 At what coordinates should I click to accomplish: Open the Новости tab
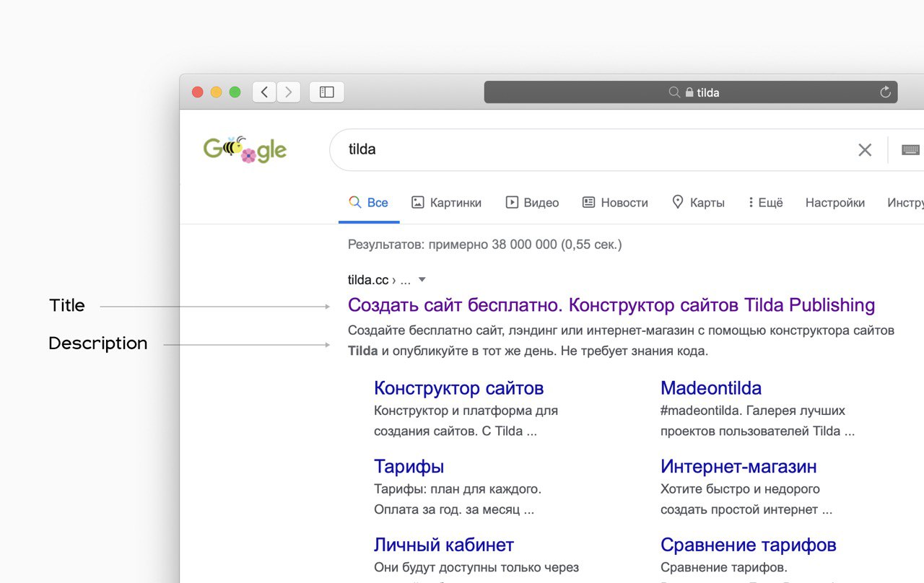point(615,203)
